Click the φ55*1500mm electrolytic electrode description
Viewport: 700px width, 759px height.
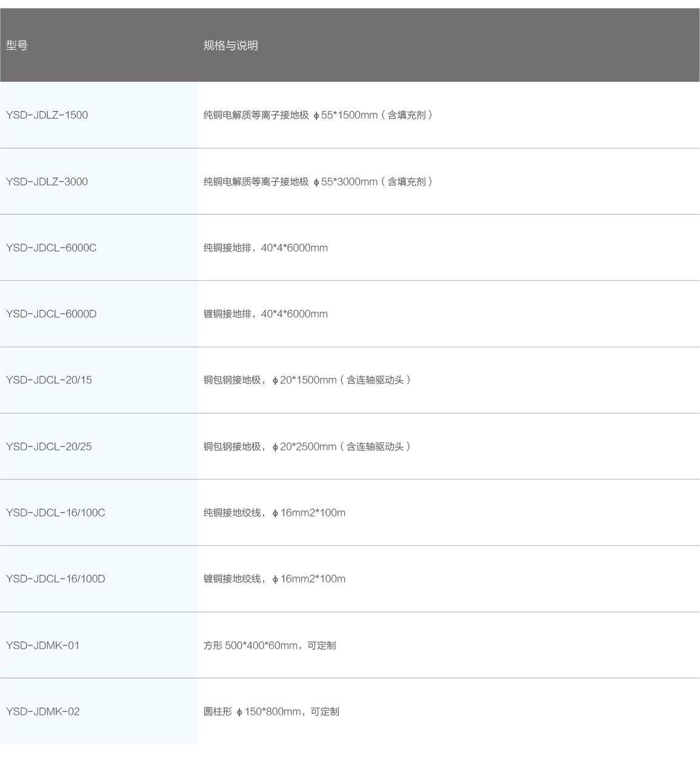pos(318,115)
